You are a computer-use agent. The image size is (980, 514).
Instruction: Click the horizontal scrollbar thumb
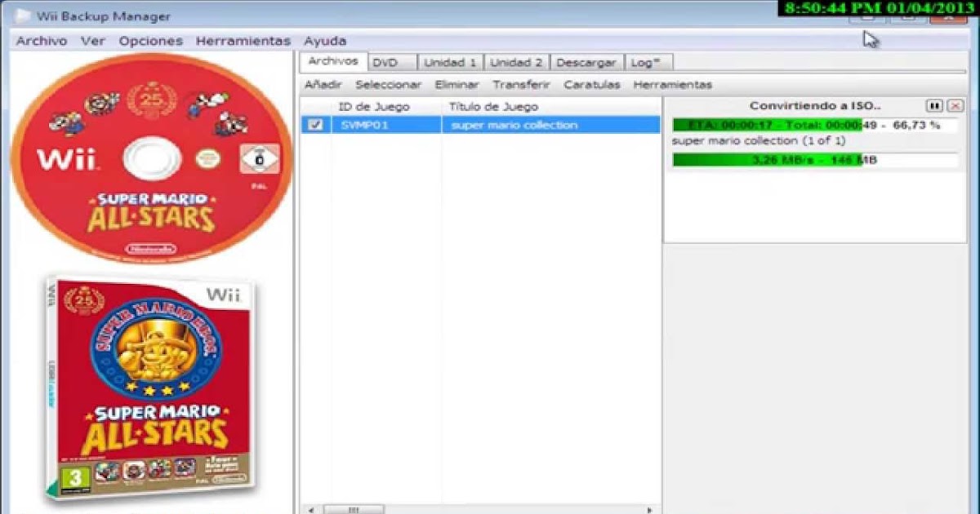tap(353, 509)
